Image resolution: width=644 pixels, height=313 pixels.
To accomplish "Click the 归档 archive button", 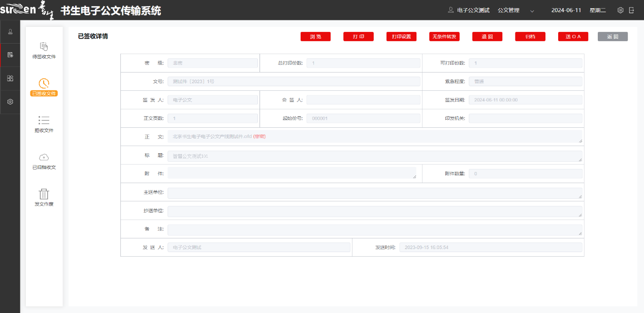I will pos(530,37).
